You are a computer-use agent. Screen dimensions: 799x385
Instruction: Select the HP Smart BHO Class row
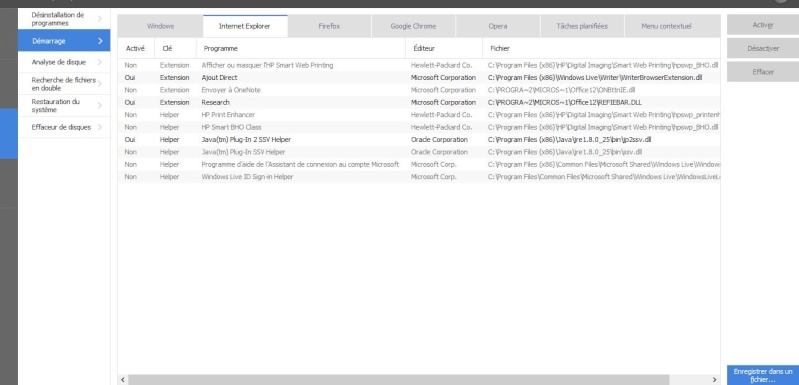click(419, 127)
